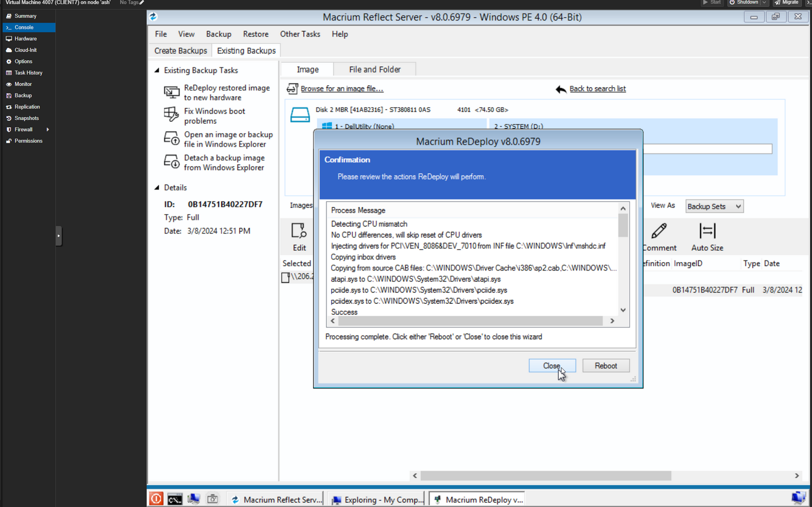Switch to Exploring - My Computer taskbar button
This screenshot has height=507, width=812.
click(378, 499)
